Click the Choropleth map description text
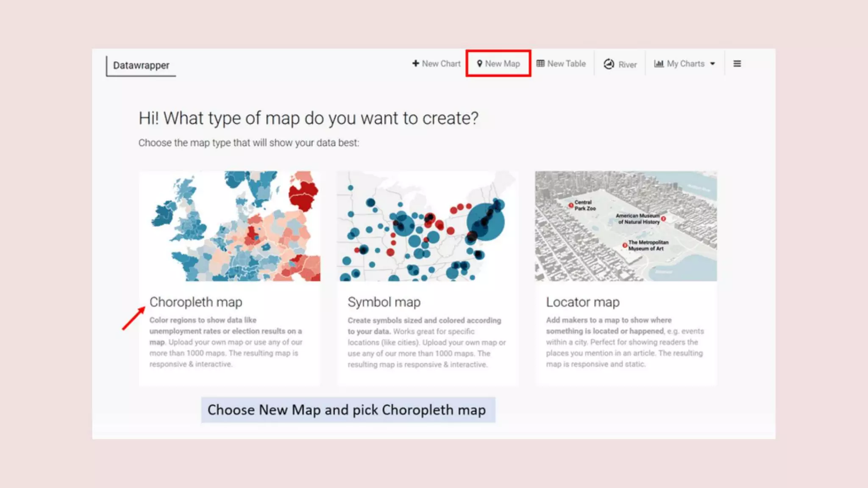868x488 pixels. [x=226, y=342]
